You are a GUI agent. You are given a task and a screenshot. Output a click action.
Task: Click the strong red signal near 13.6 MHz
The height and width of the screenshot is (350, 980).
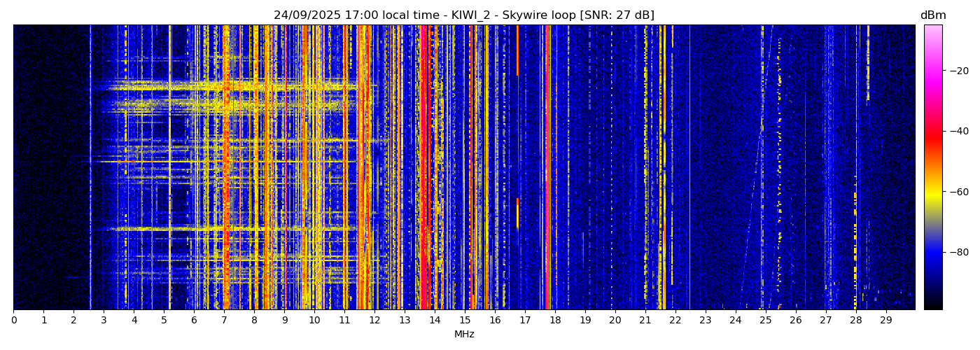423,168
